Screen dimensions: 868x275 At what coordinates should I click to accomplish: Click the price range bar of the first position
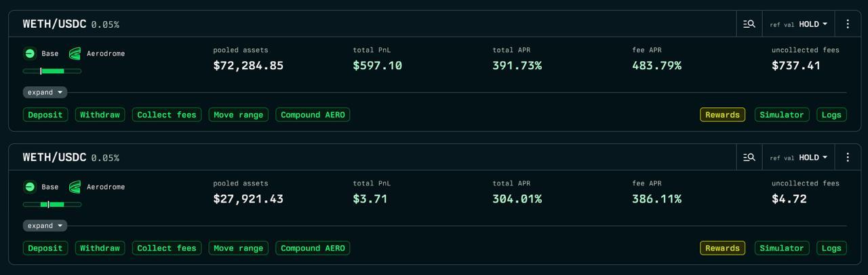coord(52,71)
